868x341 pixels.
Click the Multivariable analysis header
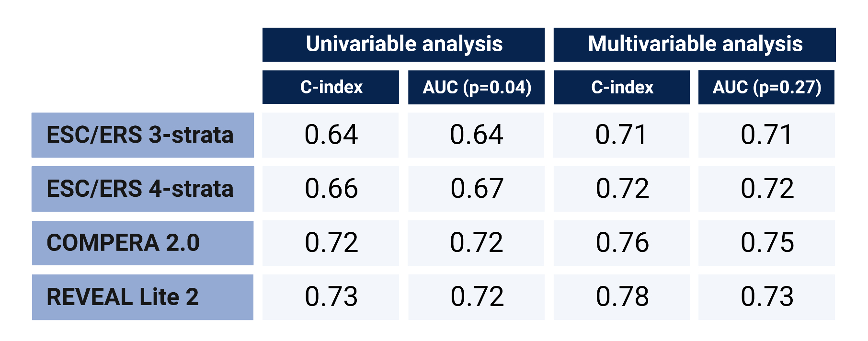click(695, 45)
